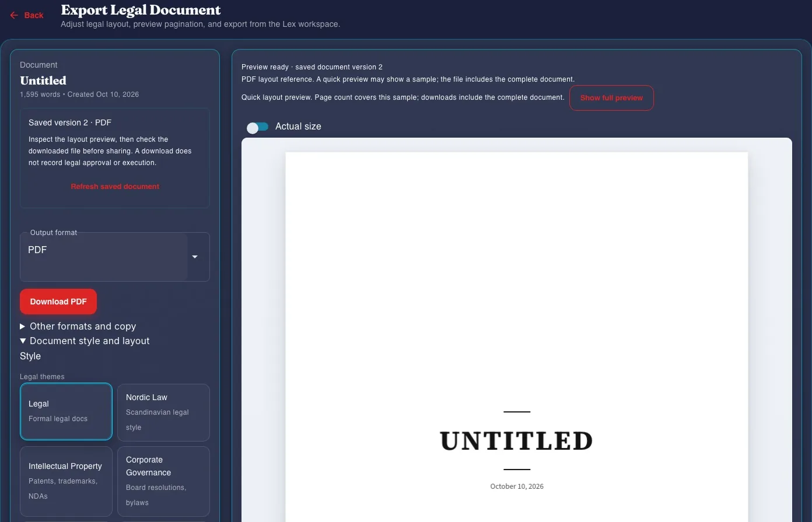The image size is (812, 522).
Task: Click the 'Export Legal Document' heading
Action: tap(141, 10)
